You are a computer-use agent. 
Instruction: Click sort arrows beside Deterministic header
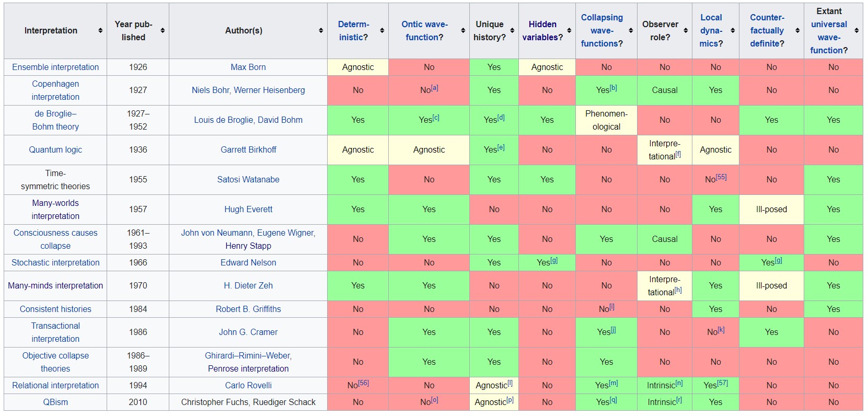point(382,31)
